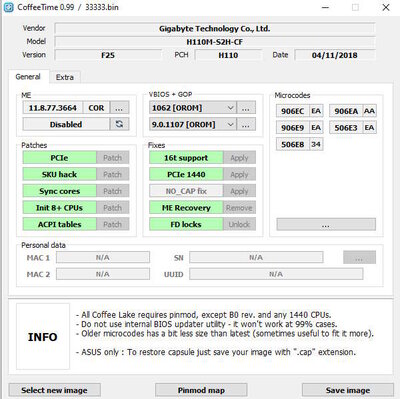The image size is (400, 399).
Task: Click the Select new image button
Action: [x=54, y=390]
